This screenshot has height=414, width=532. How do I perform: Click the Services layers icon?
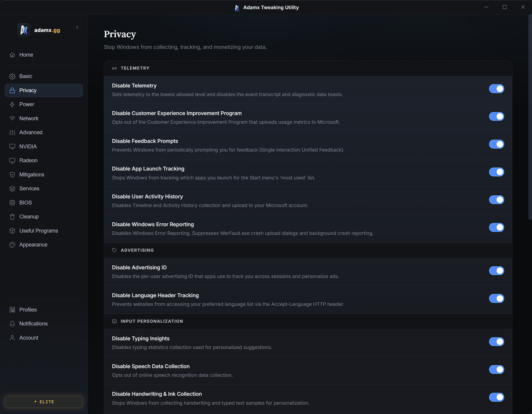point(12,189)
